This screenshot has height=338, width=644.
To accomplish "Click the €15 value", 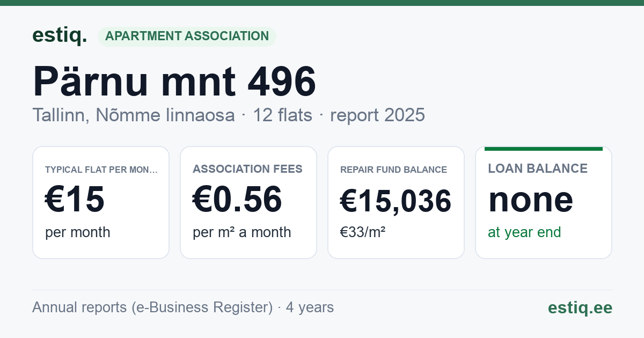I will point(75,200).
